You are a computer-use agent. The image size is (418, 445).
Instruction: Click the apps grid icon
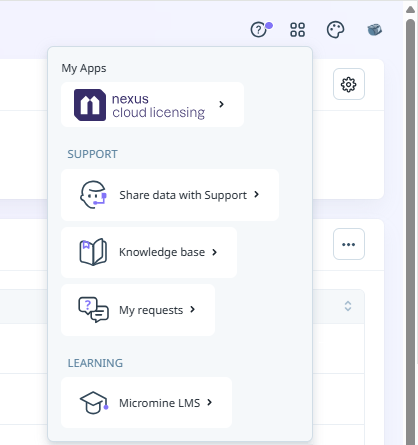pyautogui.click(x=297, y=30)
